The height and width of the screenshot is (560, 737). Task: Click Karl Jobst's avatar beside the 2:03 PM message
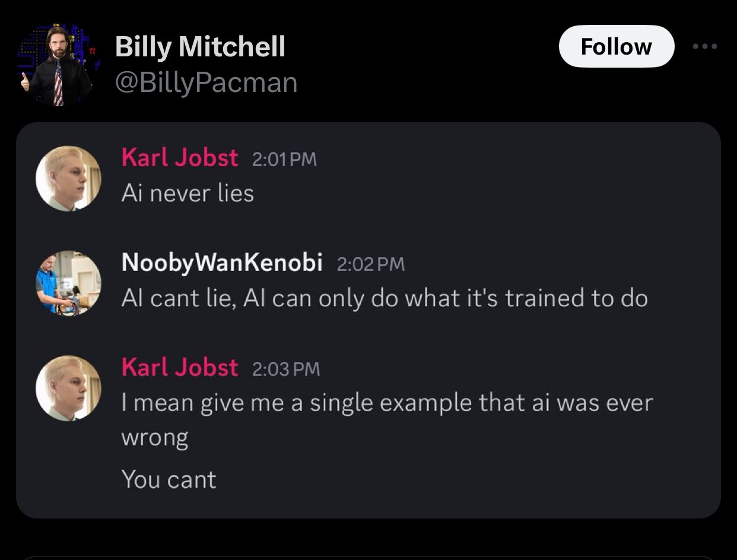(x=68, y=388)
